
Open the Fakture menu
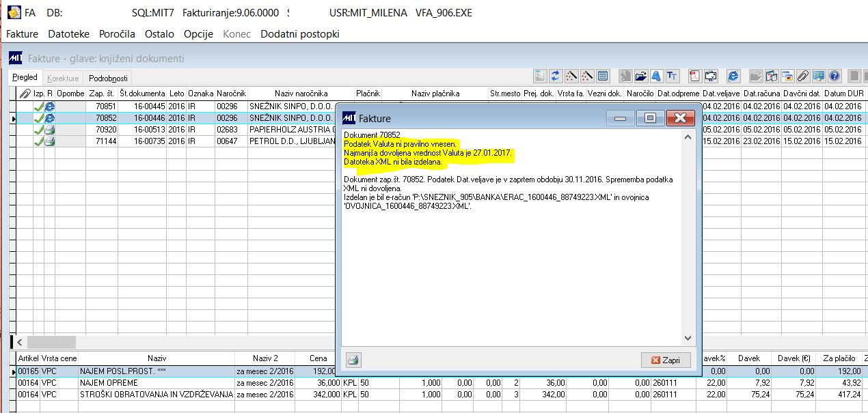pyautogui.click(x=22, y=34)
